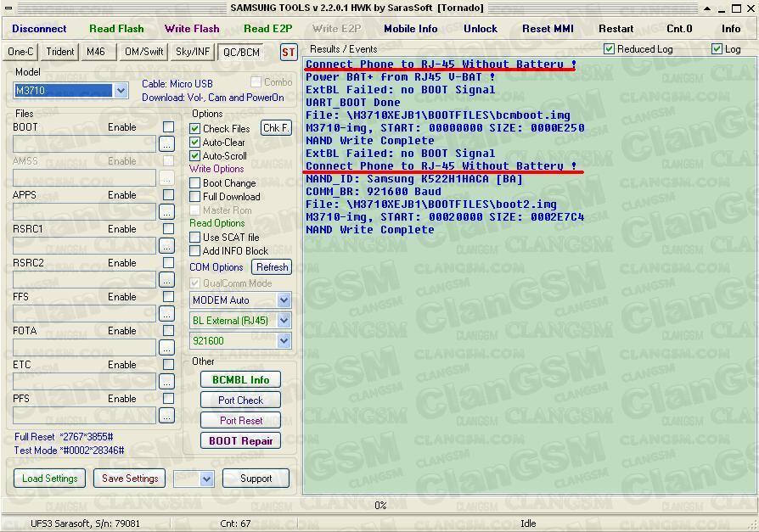
Task: Click Reset MMI
Action: [x=548, y=29]
